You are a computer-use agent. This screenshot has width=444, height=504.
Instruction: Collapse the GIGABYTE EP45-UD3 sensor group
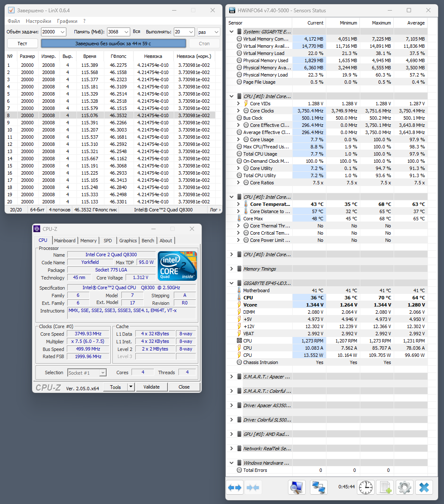pos(231,283)
